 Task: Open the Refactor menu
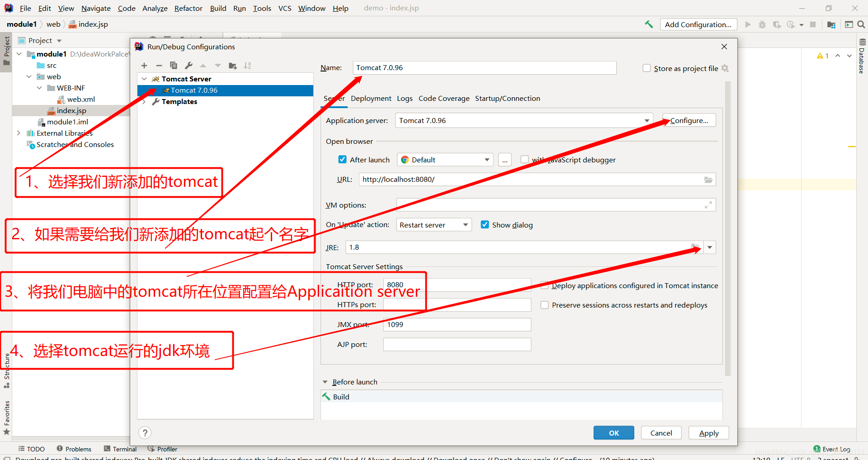click(189, 8)
